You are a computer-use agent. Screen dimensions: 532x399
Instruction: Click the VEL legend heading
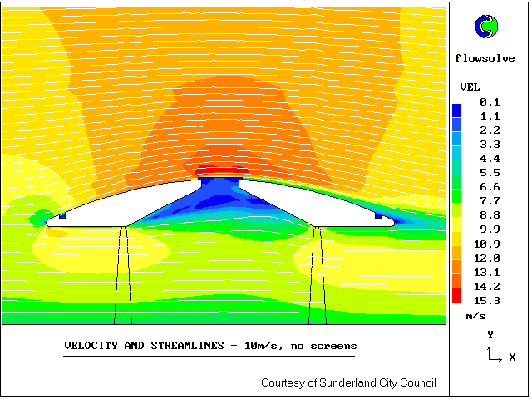(x=470, y=86)
